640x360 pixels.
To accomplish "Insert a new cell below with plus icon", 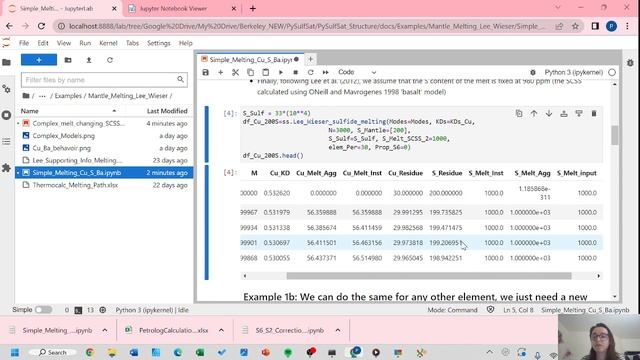I will point(220,72).
